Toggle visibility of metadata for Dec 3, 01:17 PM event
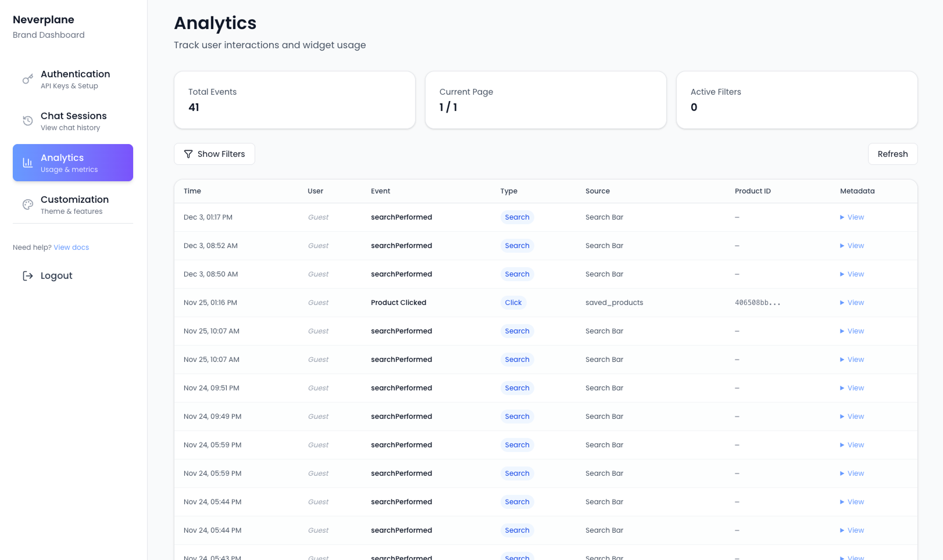 click(852, 217)
